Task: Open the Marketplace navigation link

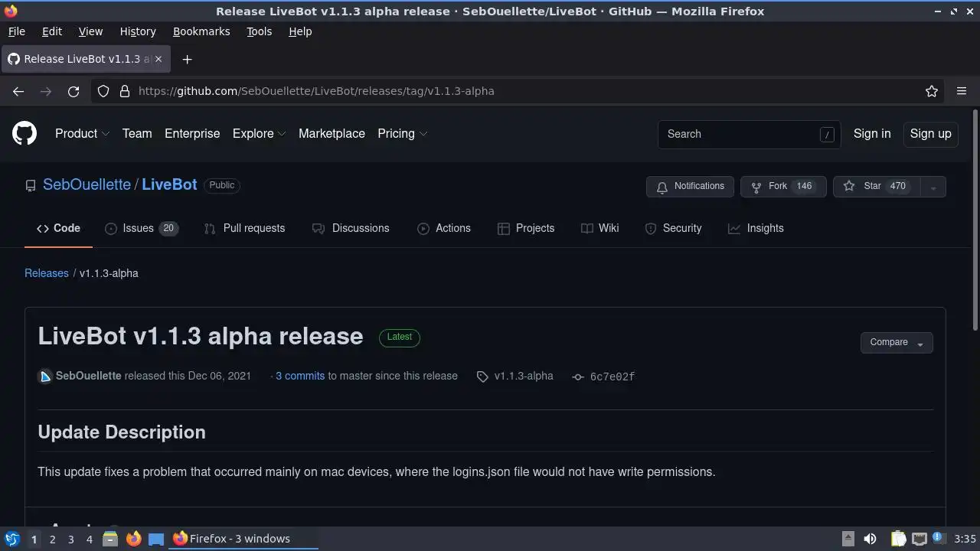Action: tap(332, 133)
